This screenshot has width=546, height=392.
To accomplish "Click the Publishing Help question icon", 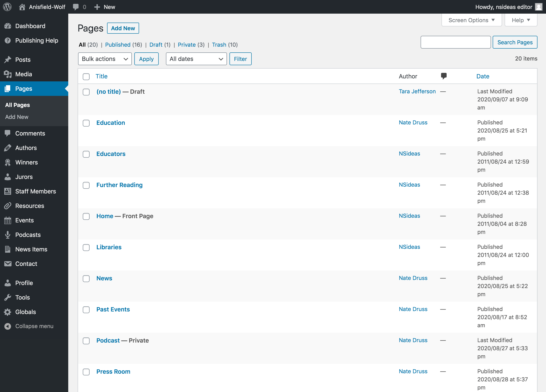I will (x=8, y=40).
